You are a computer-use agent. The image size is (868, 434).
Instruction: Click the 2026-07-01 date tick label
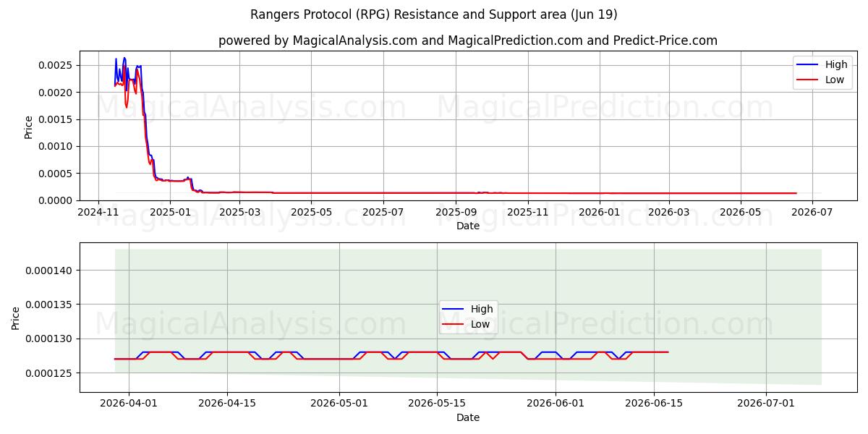[x=766, y=404]
